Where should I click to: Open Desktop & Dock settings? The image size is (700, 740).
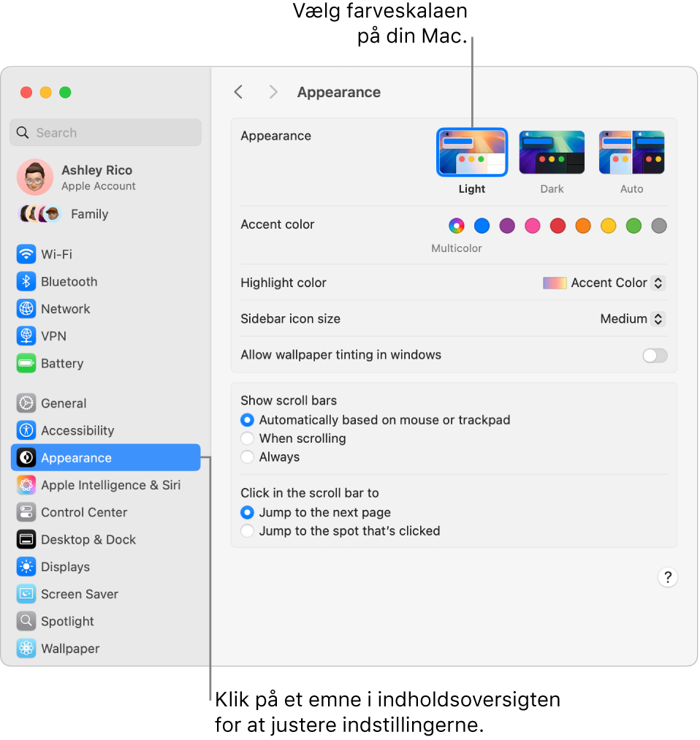click(x=88, y=539)
